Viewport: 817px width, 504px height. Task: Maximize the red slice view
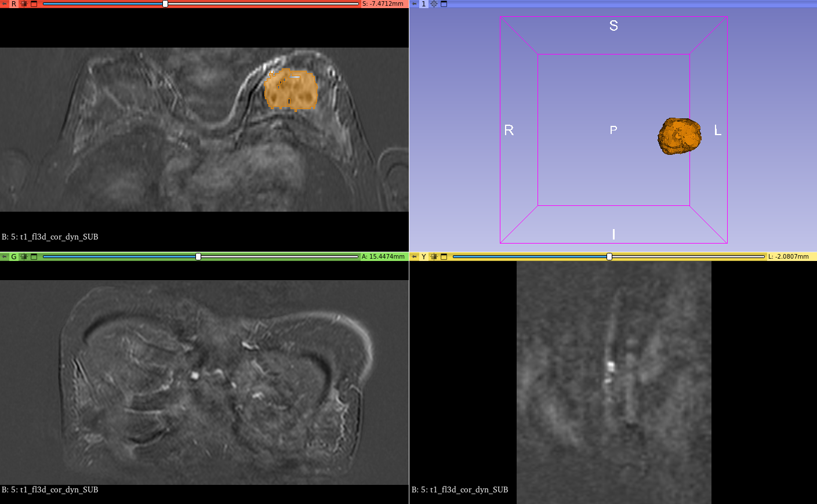34,3
